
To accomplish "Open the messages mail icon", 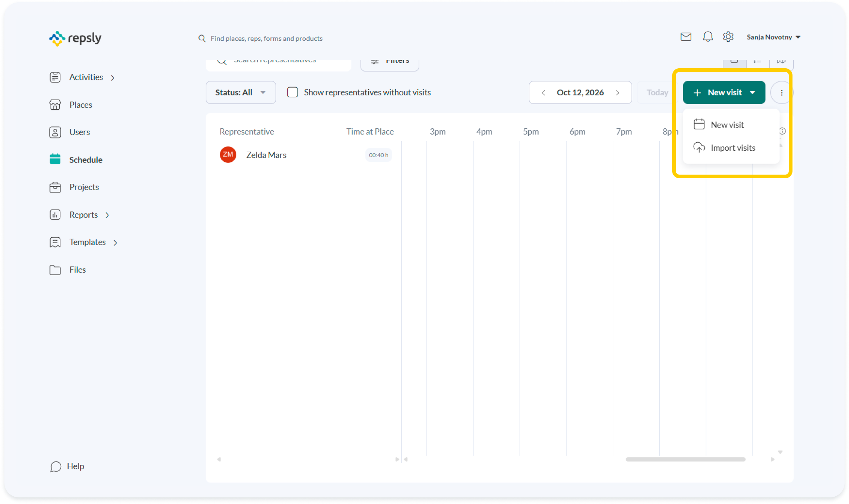I will coord(686,37).
